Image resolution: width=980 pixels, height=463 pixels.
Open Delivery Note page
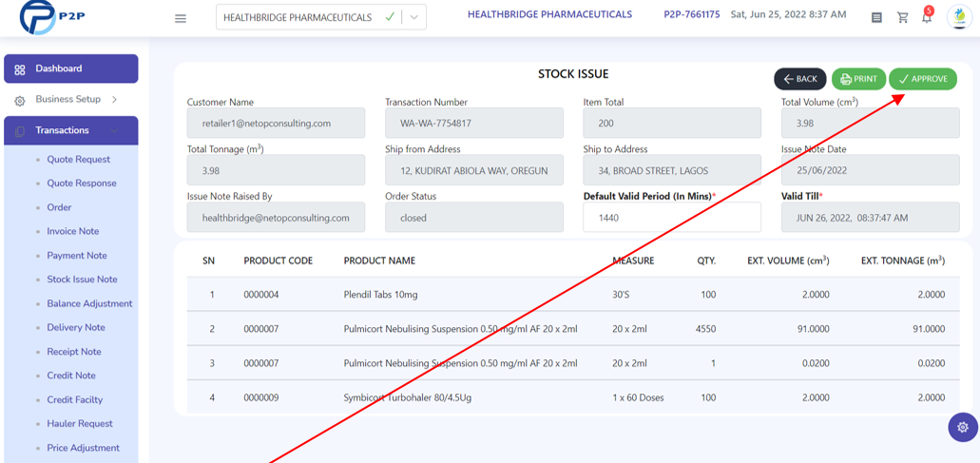tap(76, 327)
